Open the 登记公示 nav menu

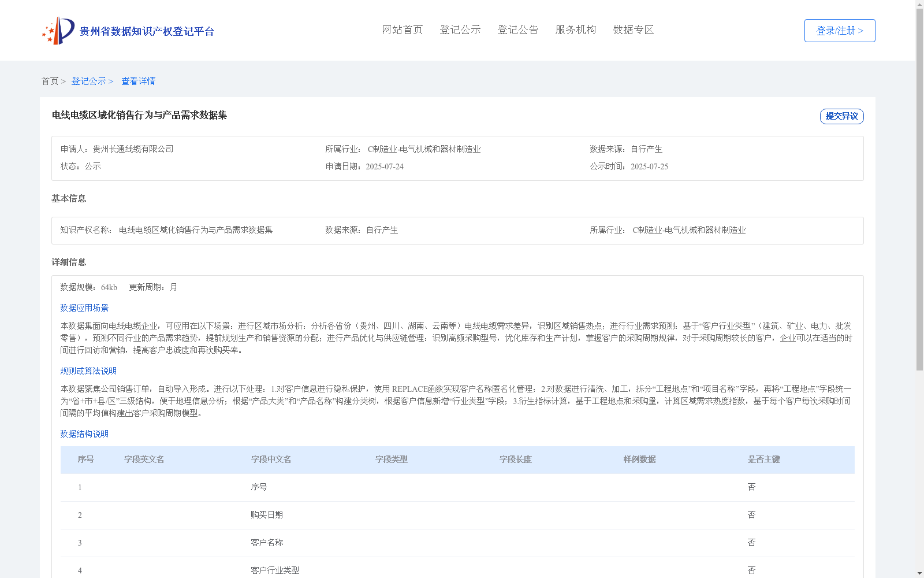coord(460,29)
